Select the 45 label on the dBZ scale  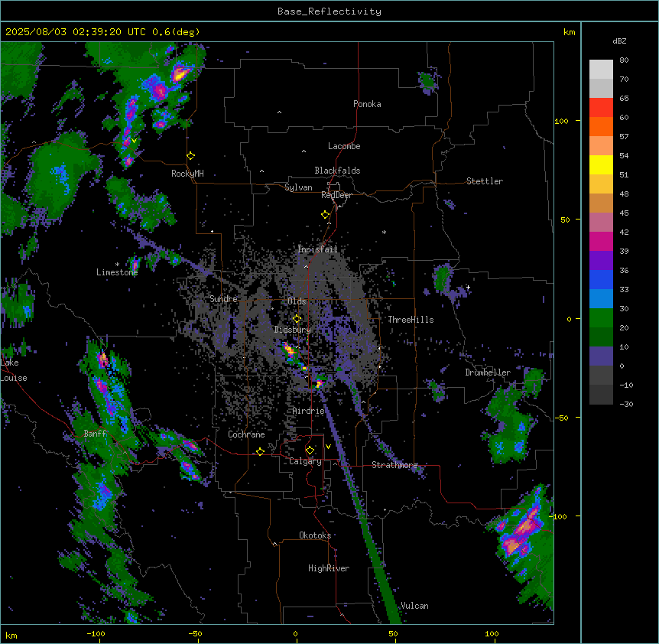point(624,213)
